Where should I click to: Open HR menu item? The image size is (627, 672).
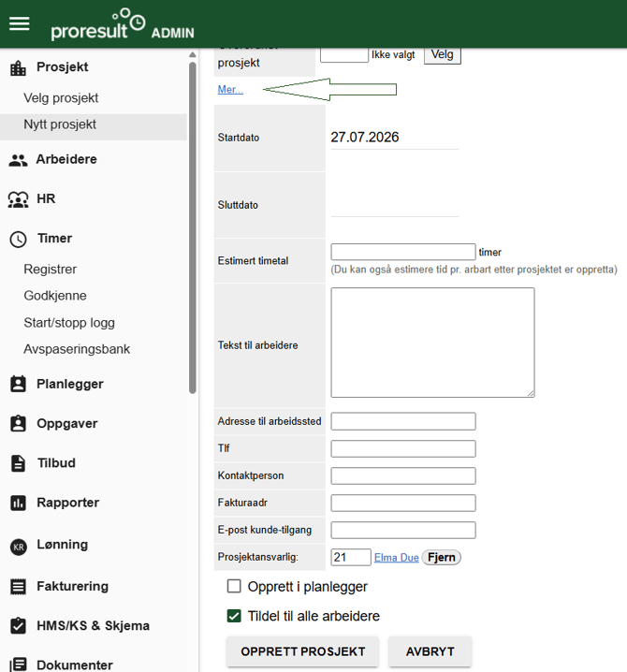click(46, 198)
